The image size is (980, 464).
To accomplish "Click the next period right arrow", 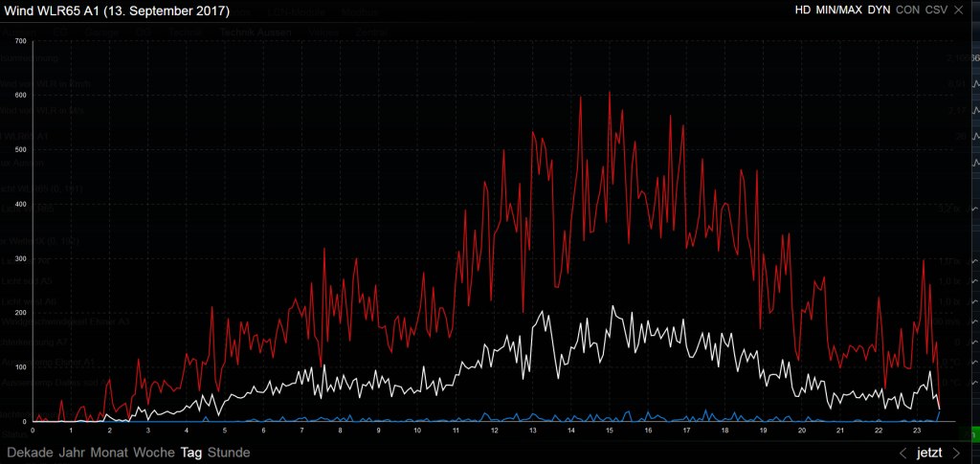I will (x=956, y=453).
